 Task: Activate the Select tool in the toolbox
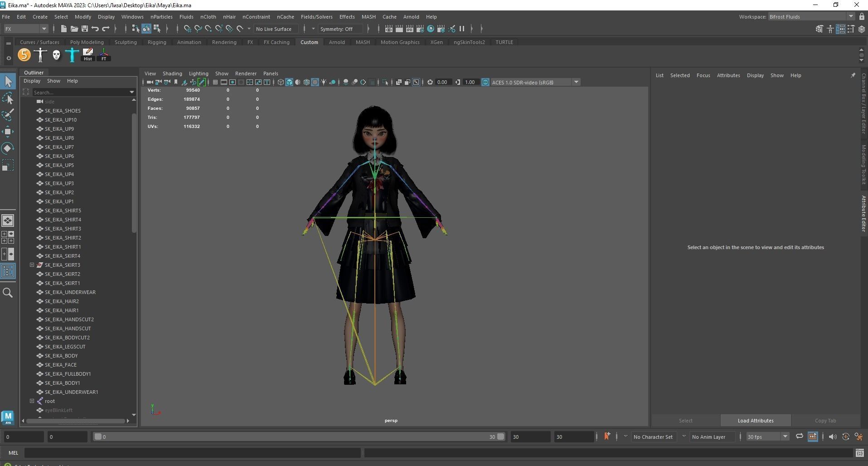[x=8, y=82]
